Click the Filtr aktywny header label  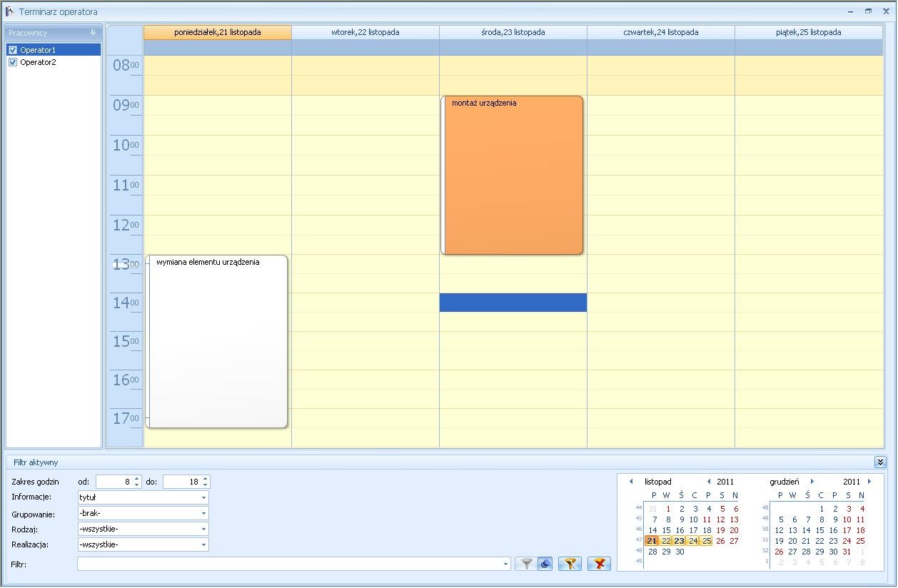[x=36, y=462]
